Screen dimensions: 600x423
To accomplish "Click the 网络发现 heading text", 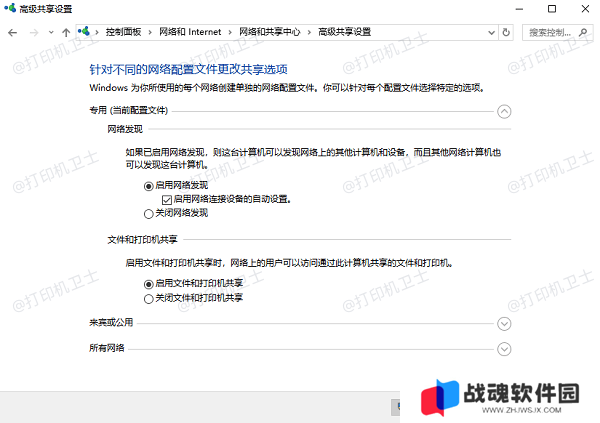I will 125,129.
